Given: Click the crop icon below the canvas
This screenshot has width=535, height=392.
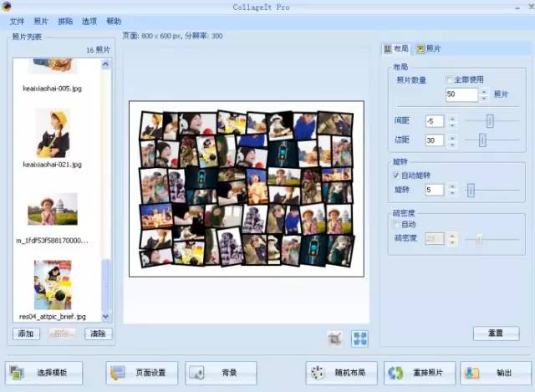Looking at the screenshot, I should point(334,339).
